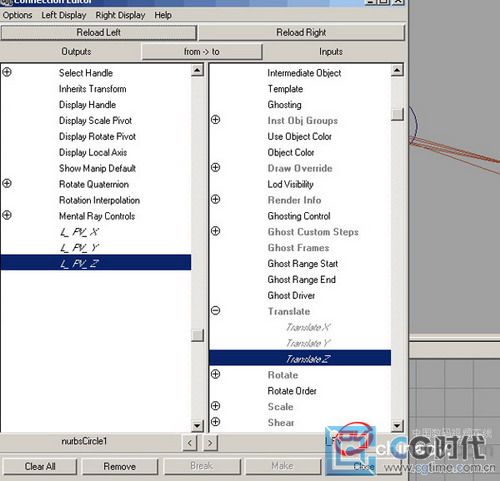Click the nubsCircle1 node name label
This screenshot has width=500, height=481.
pos(84,441)
